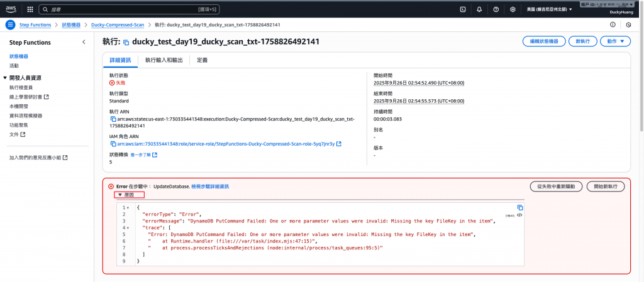The image size is (644, 282).
Task: Open the 動作 dropdown button
Action: (615, 41)
